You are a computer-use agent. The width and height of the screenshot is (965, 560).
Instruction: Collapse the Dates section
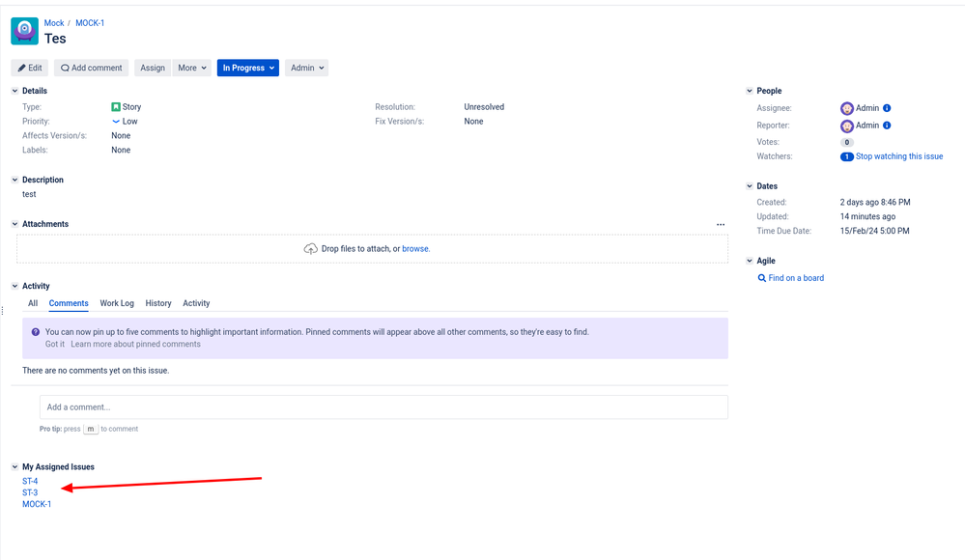(x=750, y=185)
